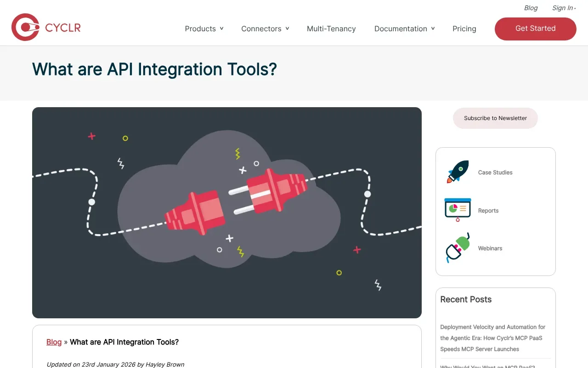Open the Blog link in top bar

tap(531, 8)
